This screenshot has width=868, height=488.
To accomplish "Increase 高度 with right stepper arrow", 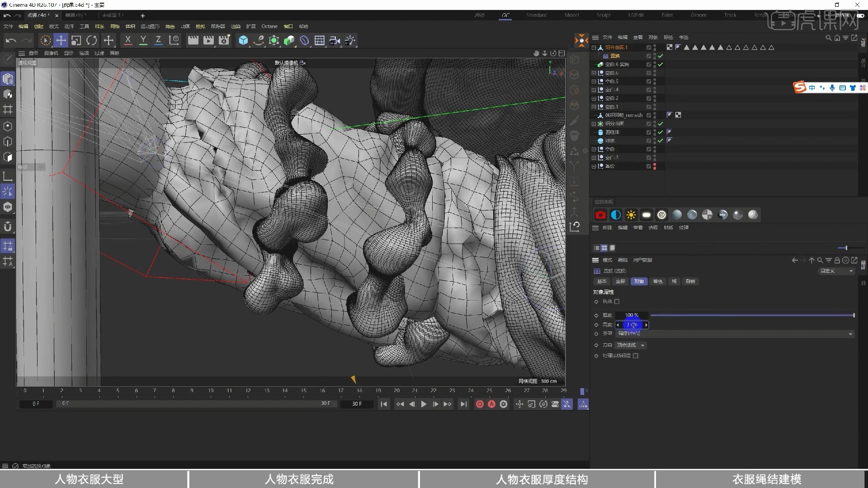I will 646,325.
